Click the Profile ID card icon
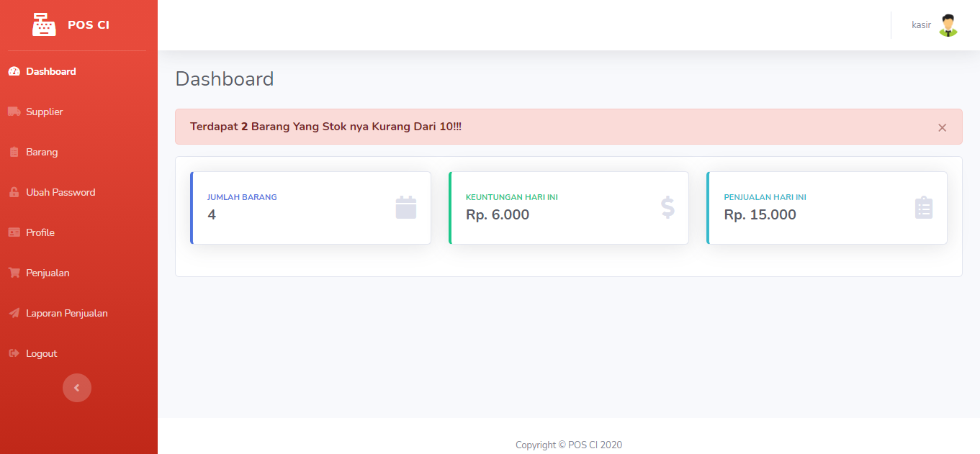 click(14, 232)
